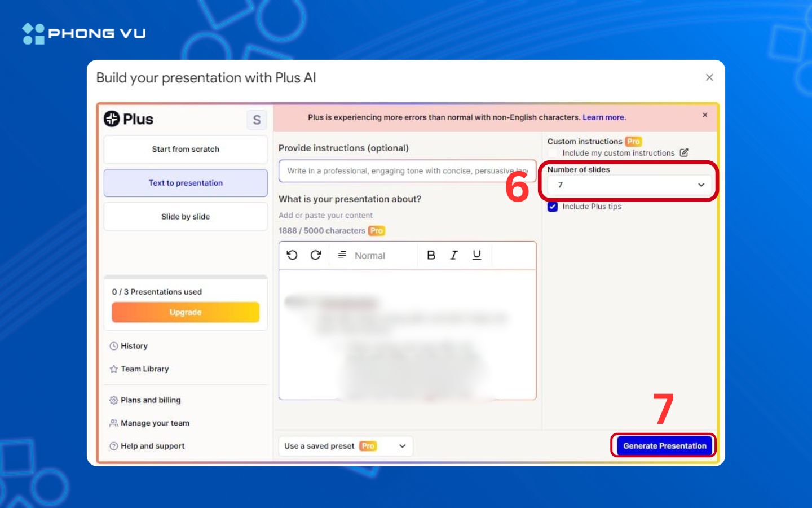The image size is (812, 508).
Task: Enable Include my custom instructions checkbox
Action: [x=553, y=153]
